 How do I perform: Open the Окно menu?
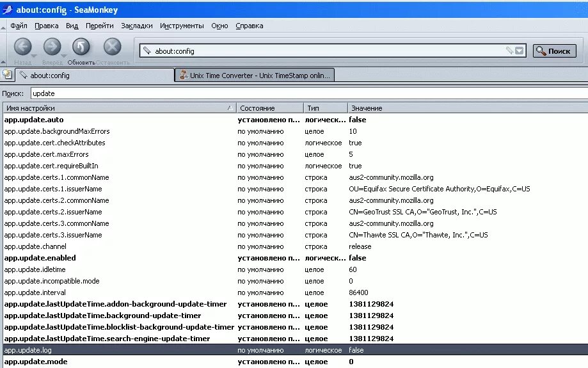click(219, 26)
